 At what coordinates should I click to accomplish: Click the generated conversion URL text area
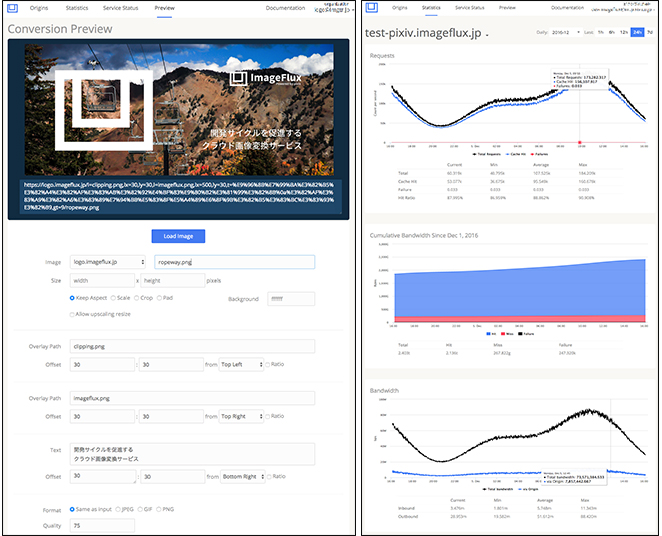tap(181, 196)
